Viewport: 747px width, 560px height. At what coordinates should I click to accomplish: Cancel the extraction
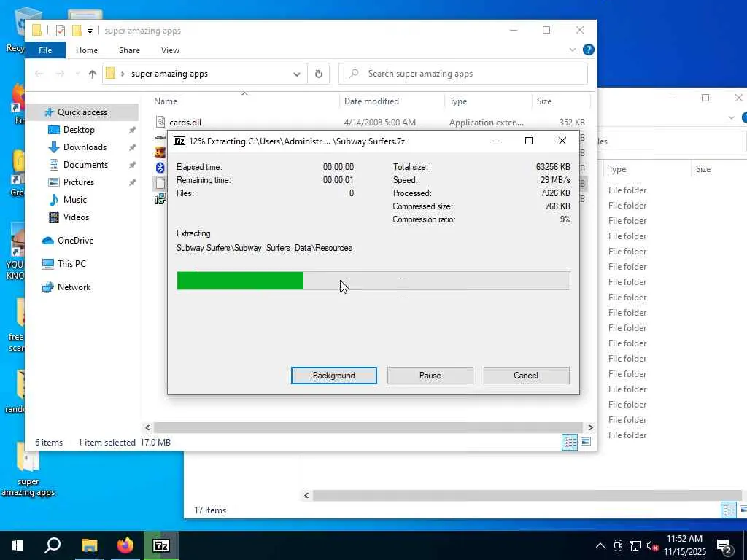point(526,376)
